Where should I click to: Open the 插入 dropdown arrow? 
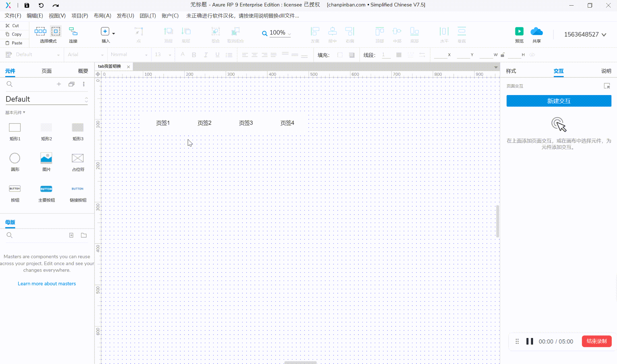pos(114,34)
